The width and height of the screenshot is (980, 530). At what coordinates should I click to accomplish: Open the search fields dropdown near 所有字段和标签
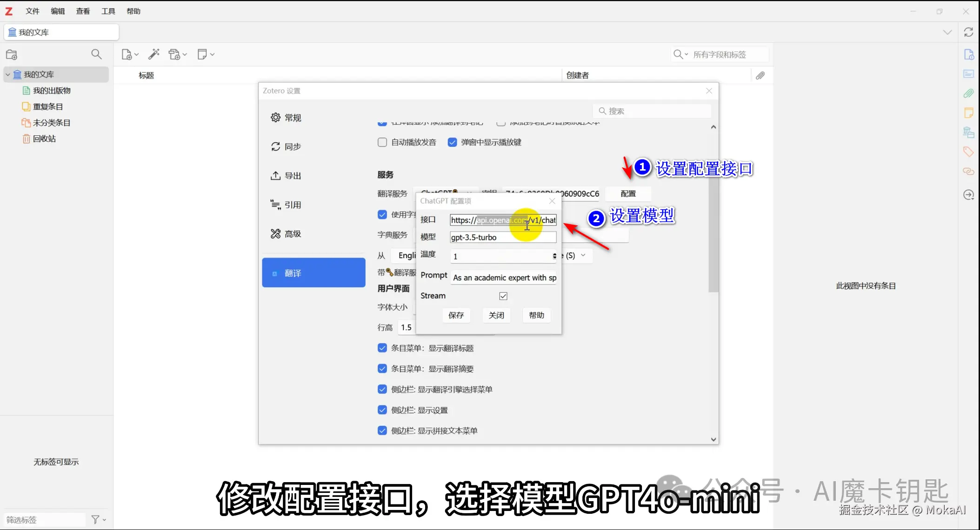pos(686,54)
